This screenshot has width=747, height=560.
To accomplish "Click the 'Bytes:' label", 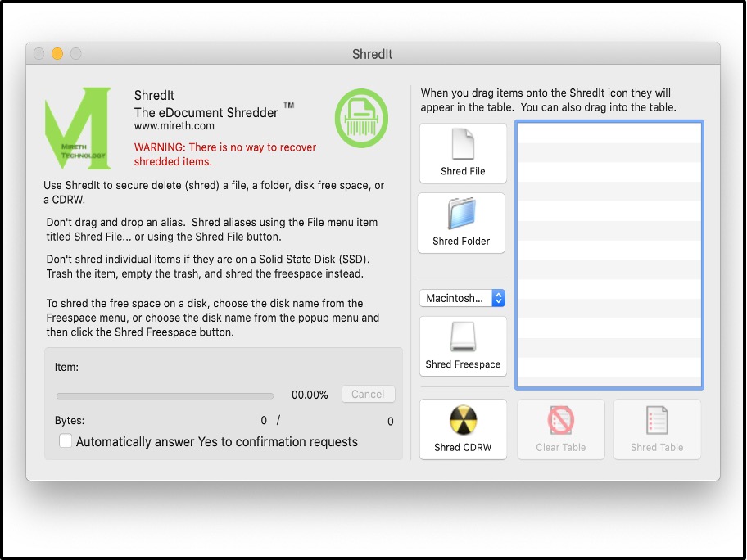I will point(70,421).
